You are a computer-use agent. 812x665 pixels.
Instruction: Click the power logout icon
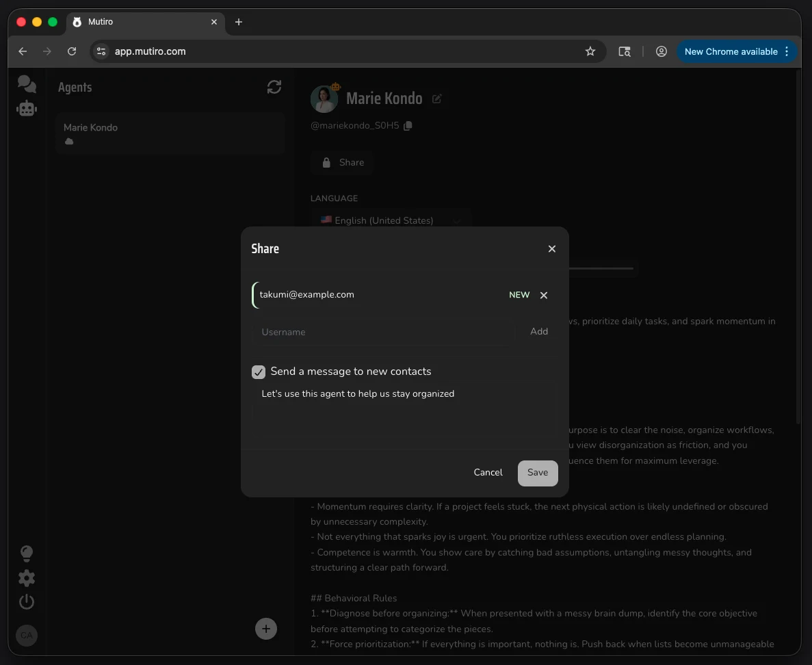tap(27, 602)
